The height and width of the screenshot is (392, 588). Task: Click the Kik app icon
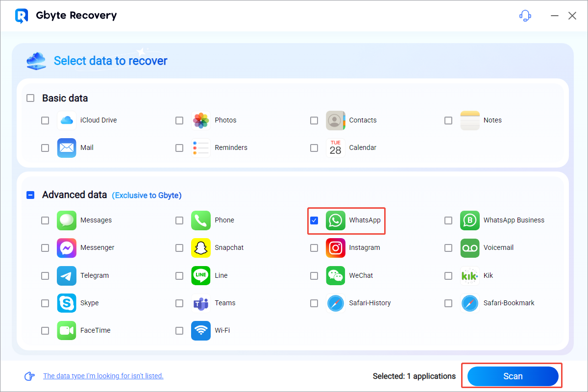click(469, 275)
